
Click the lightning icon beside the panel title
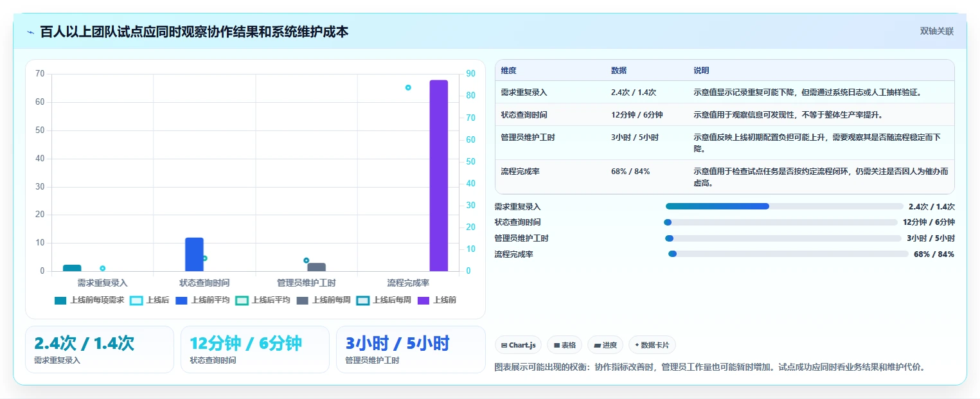click(x=31, y=32)
